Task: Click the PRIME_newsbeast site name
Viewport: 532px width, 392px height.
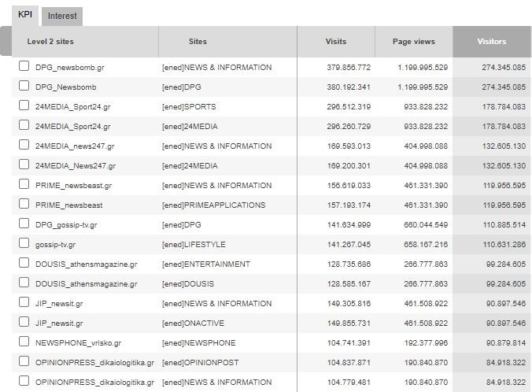Action: [x=68, y=205]
